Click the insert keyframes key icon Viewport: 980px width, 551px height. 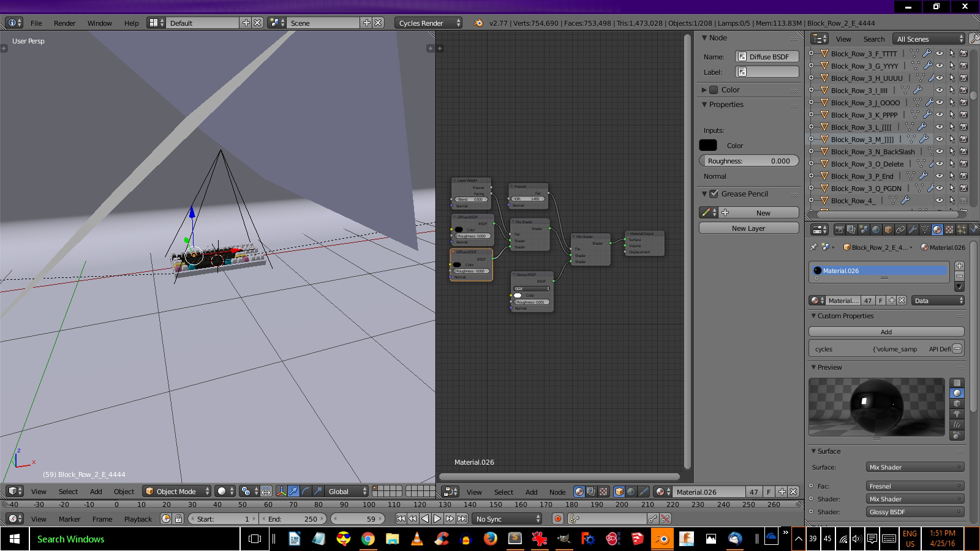pyautogui.click(x=654, y=519)
